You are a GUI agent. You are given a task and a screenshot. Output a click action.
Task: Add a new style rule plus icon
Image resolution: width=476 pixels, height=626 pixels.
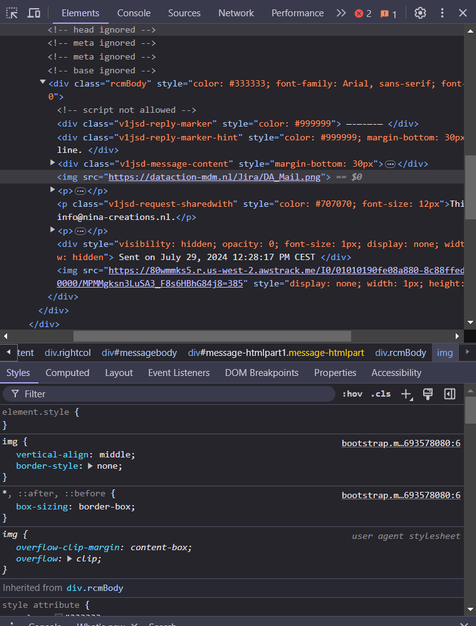point(406,394)
